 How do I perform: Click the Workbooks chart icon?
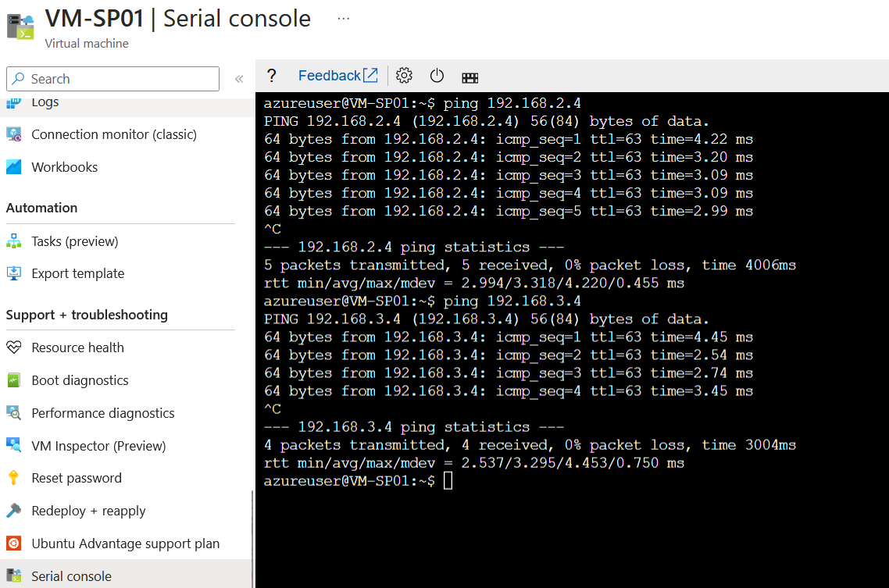[x=13, y=167]
